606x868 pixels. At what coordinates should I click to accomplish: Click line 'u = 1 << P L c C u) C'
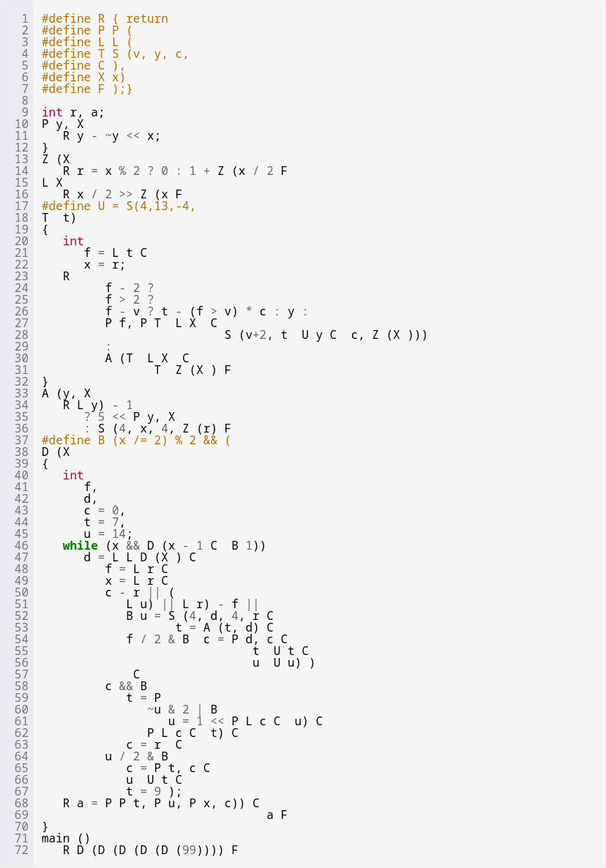(245, 722)
